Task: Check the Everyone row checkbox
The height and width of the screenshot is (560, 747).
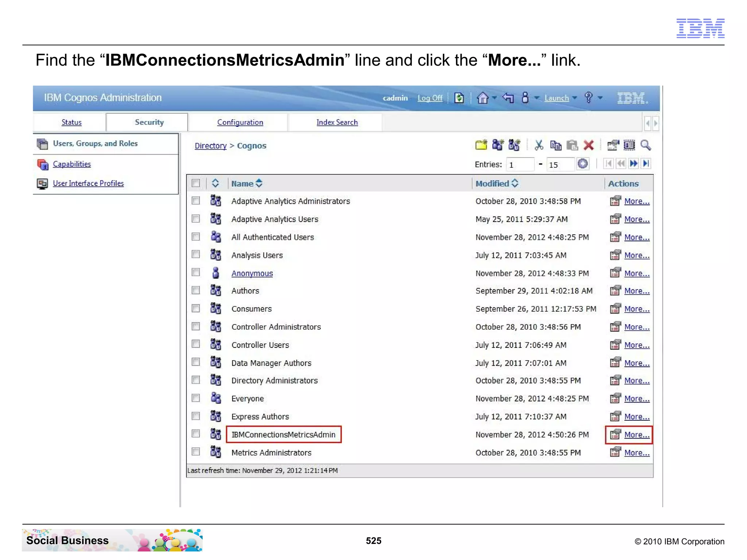Action: click(196, 398)
